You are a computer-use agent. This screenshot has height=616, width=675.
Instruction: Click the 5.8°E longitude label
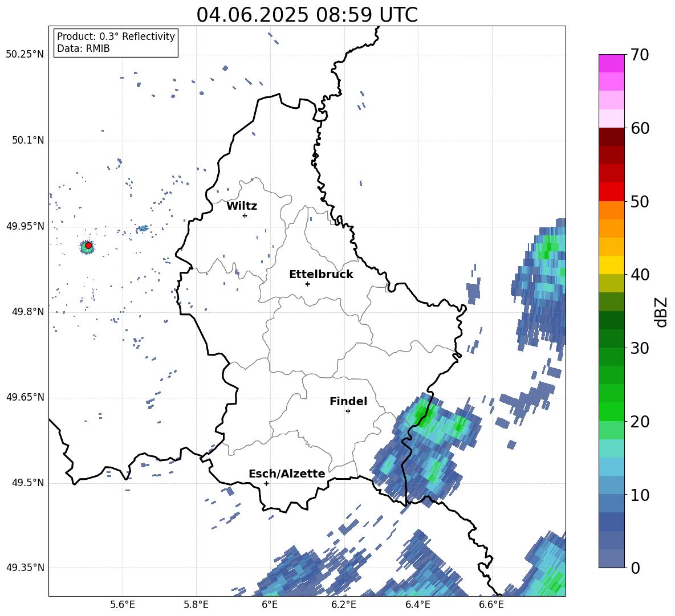(x=196, y=605)
